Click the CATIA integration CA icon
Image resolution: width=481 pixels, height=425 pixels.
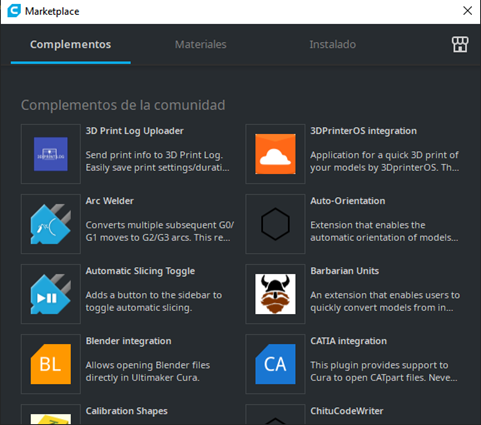point(275,364)
